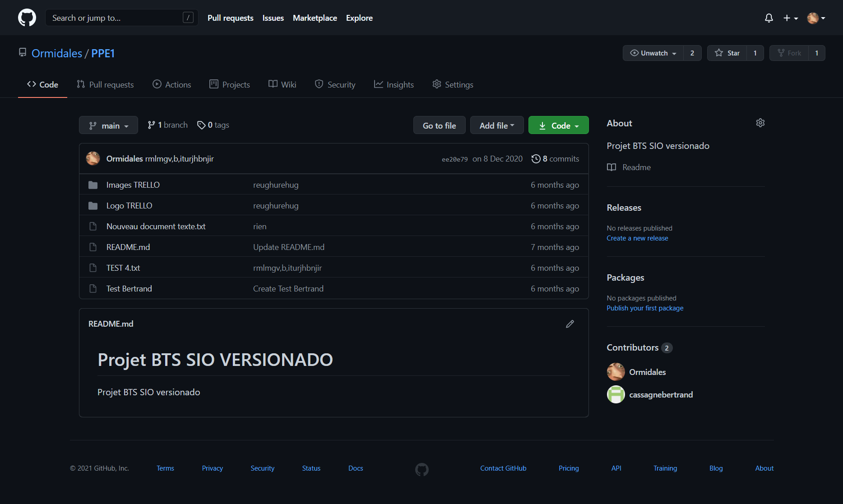
Task: Switch to the repository Pull requests tab
Action: point(105,84)
